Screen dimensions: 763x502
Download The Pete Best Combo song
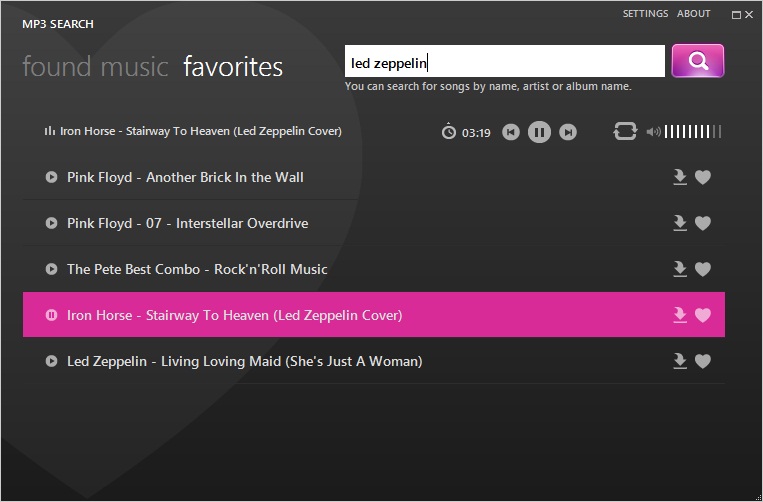click(x=680, y=270)
